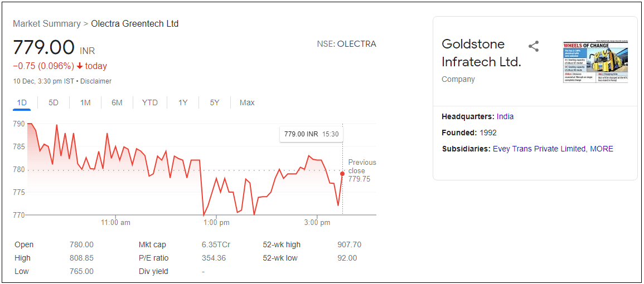
Task: Switch to the 1Y chart range
Action: (183, 102)
